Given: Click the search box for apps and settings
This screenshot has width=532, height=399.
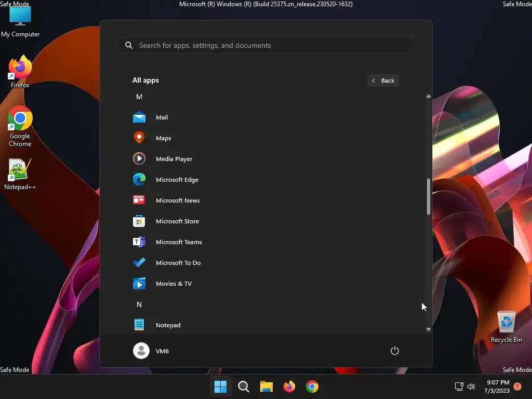Looking at the screenshot, I should coord(266,45).
